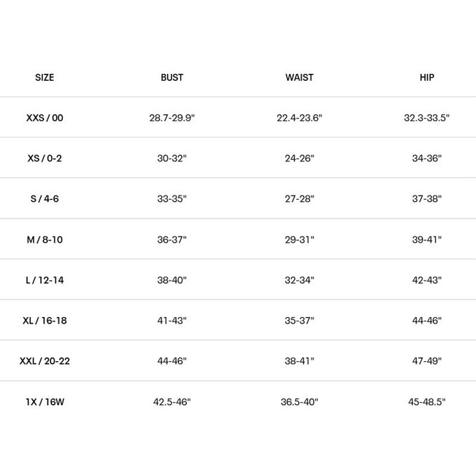
Task: Click the XXS / 00 size label
Action: [x=45, y=118]
